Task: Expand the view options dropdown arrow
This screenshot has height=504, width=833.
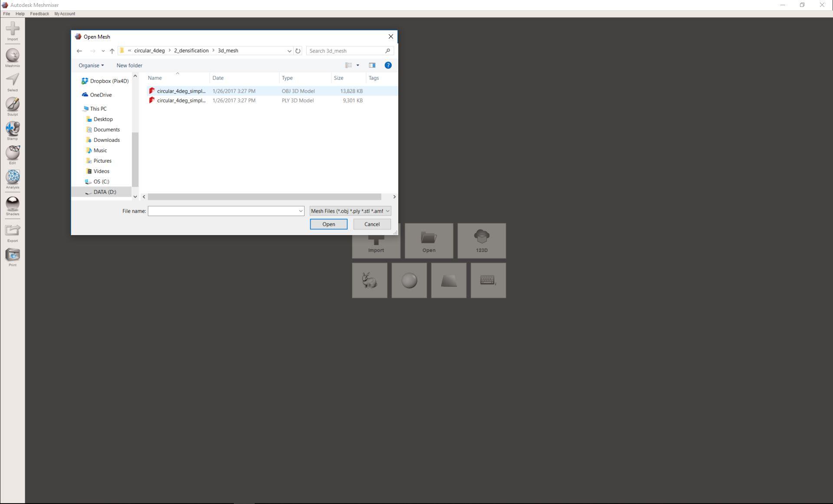Action: [x=358, y=65]
